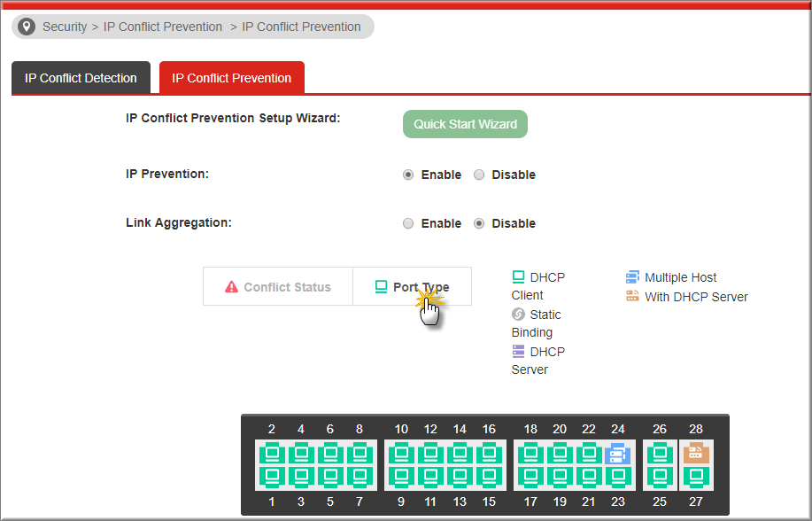Enable IP Prevention radio button
This screenshot has width=812, height=521.
408,175
